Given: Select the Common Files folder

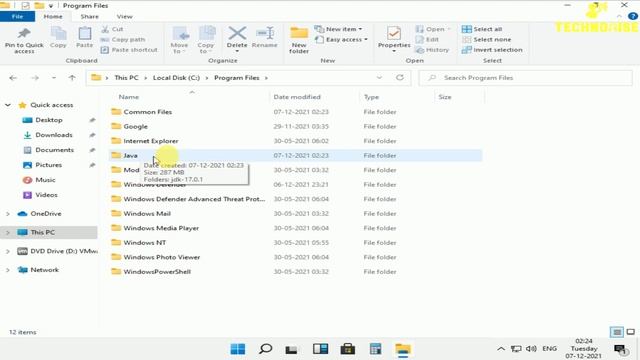Looking at the screenshot, I should (x=147, y=112).
